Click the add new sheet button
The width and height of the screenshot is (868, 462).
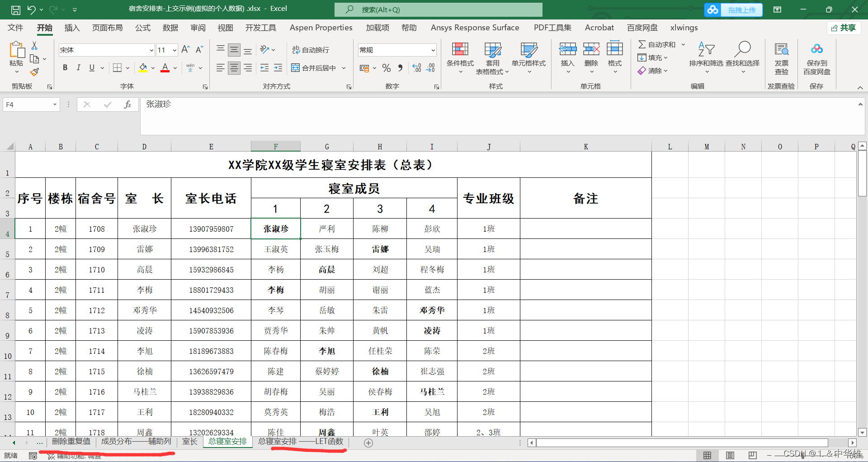pyautogui.click(x=368, y=443)
